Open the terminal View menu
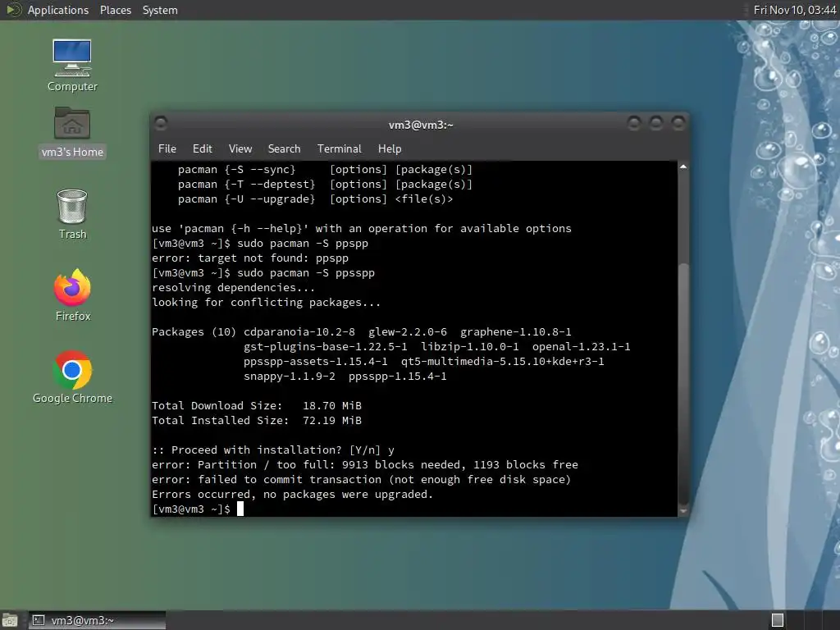 [240, 148]
